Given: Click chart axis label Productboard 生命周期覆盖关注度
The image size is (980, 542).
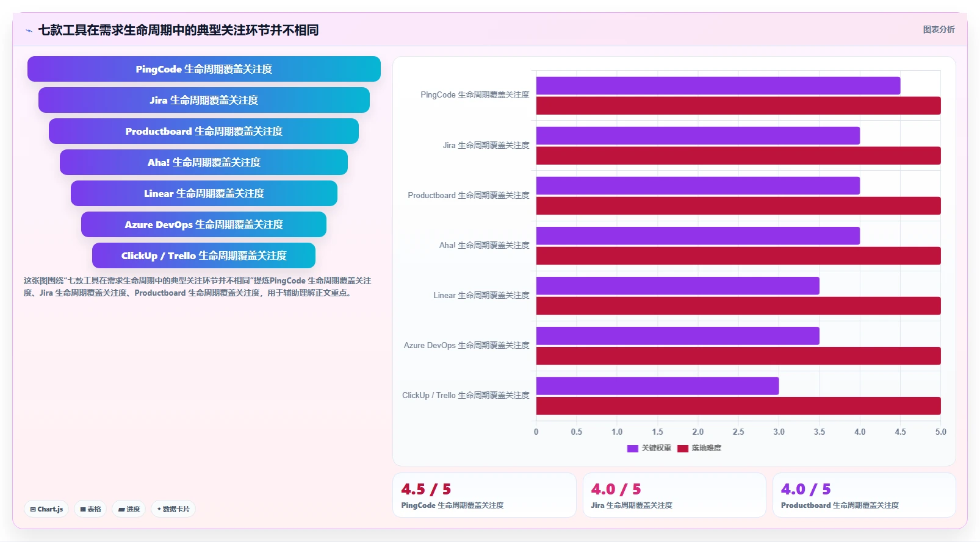Looking at the screenshot, I should pyautogui.click(x=469, y=196).
